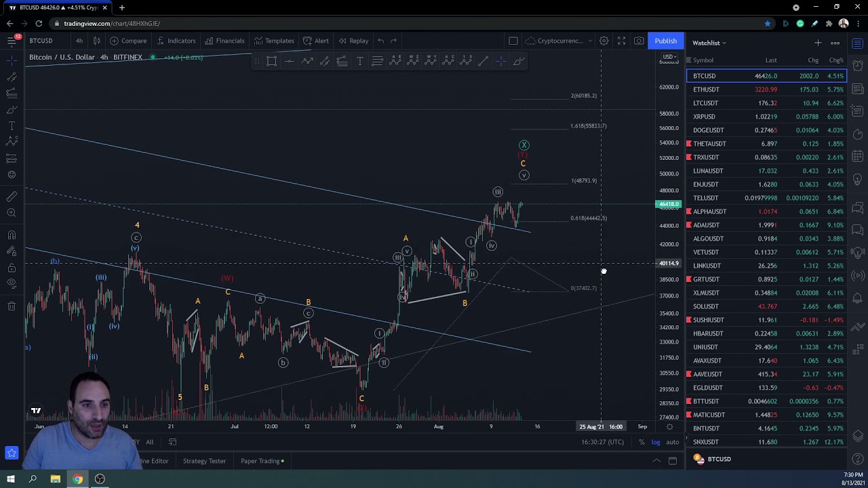Open the Windows Start menu
Screen dimensions: 868x488
pos(10,479)
